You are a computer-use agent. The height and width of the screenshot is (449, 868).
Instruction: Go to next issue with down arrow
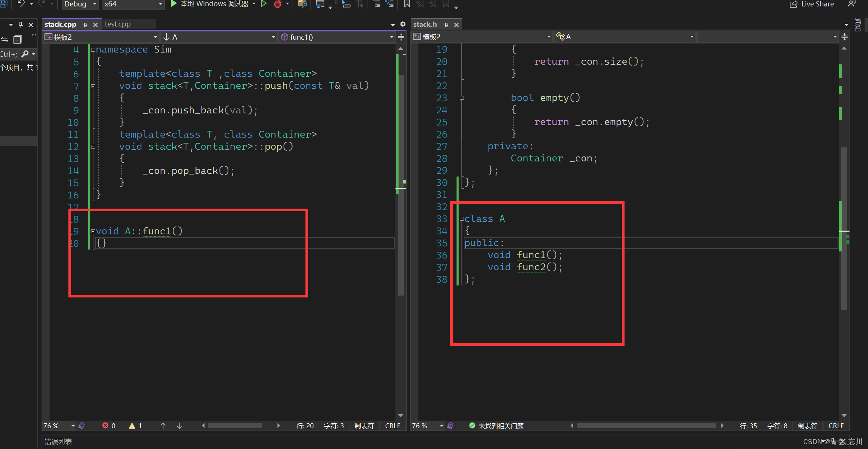[180, 426]
